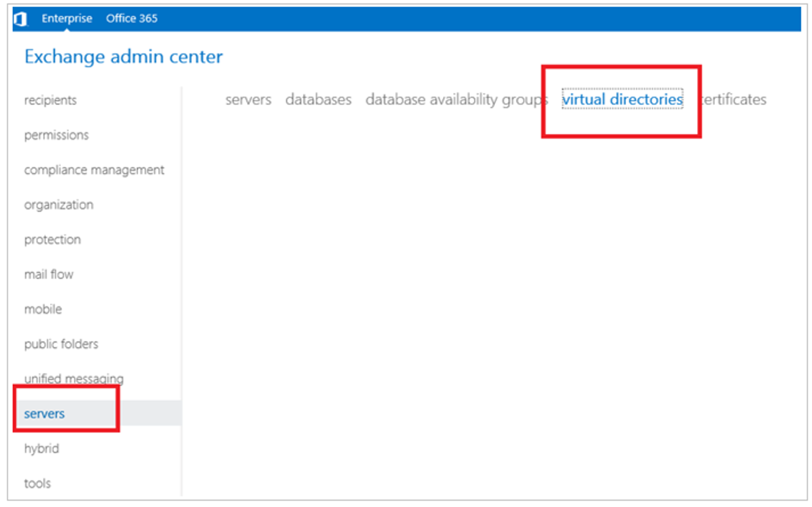Open the Enterprise tab
This screenshot has height=507, width=812.
[67, 19]
